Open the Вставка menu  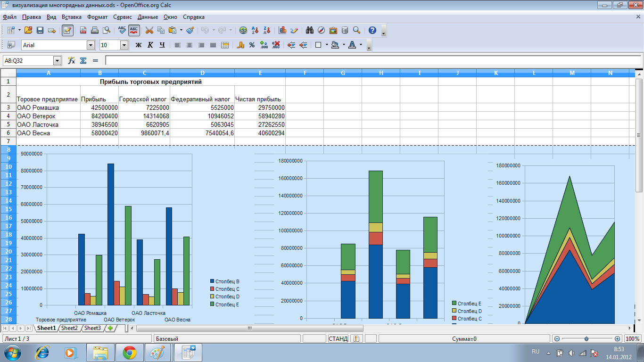tap(71, 17)
